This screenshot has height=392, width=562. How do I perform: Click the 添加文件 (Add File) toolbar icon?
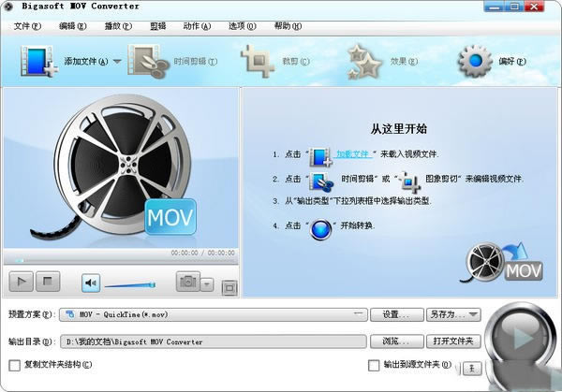click(x=37, y=62)
